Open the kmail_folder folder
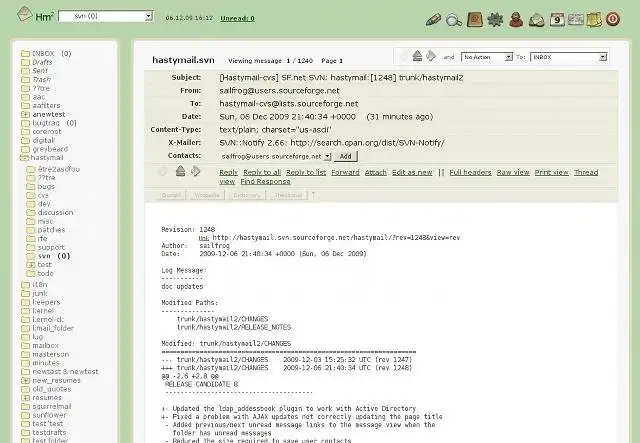 point(53,328)
